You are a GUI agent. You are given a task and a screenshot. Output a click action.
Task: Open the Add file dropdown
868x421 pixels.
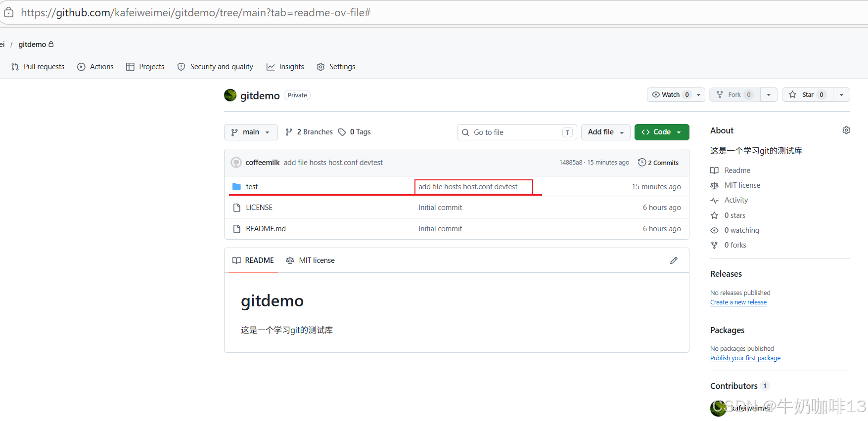click(606, 132)
